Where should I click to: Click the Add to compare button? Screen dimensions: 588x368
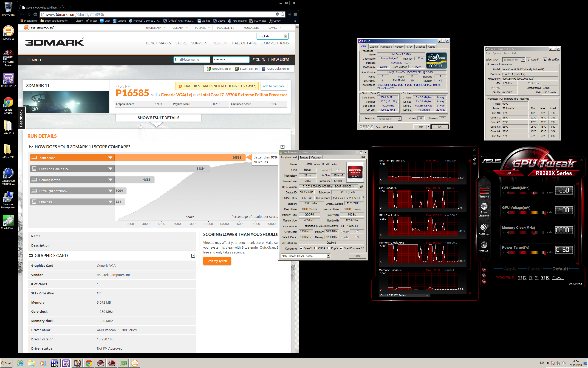pyautogui.click(x=274, y=86)
